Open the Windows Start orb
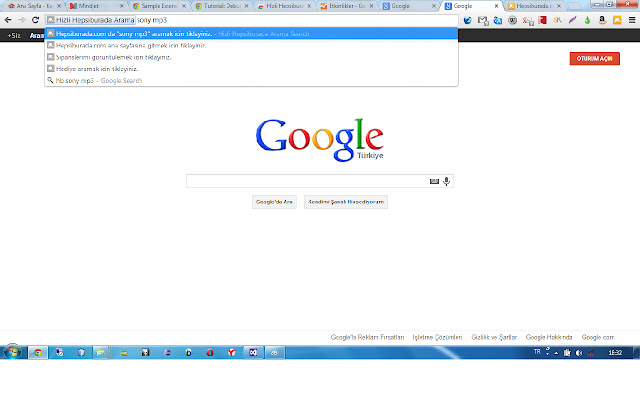 pyautogui.click(x=13, y=352)
